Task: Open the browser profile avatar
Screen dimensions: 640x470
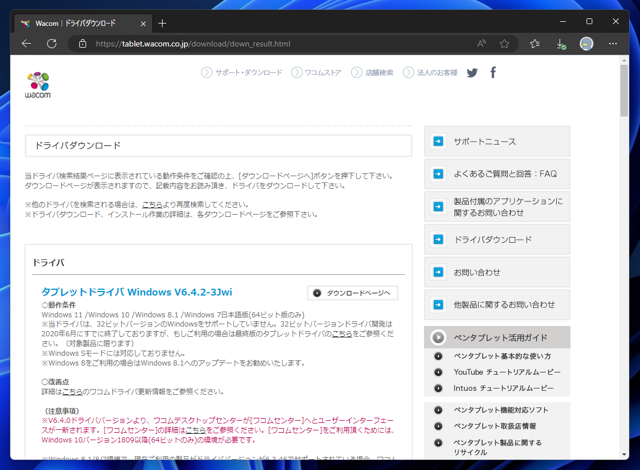Action: [587, 44]
